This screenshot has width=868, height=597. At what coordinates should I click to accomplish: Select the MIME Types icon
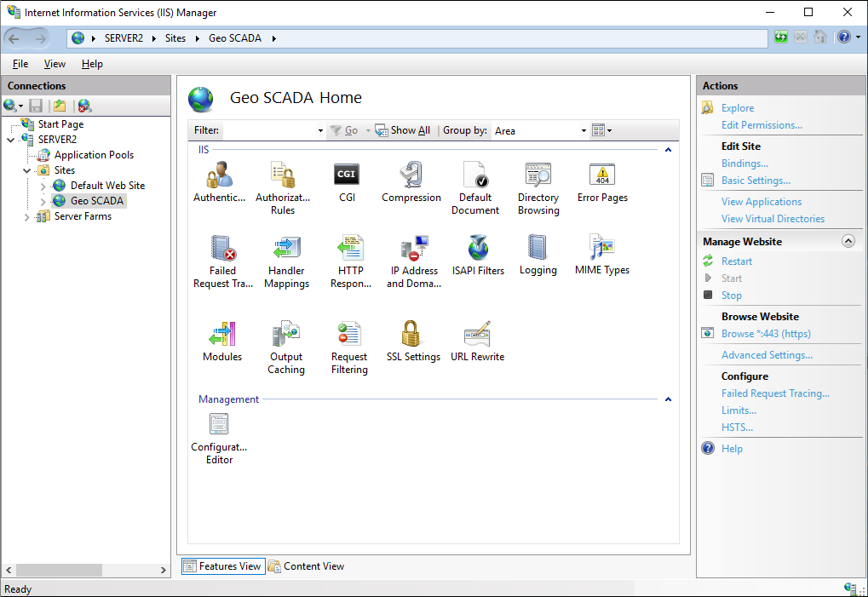pyautogui.click(x=601, y=248)
